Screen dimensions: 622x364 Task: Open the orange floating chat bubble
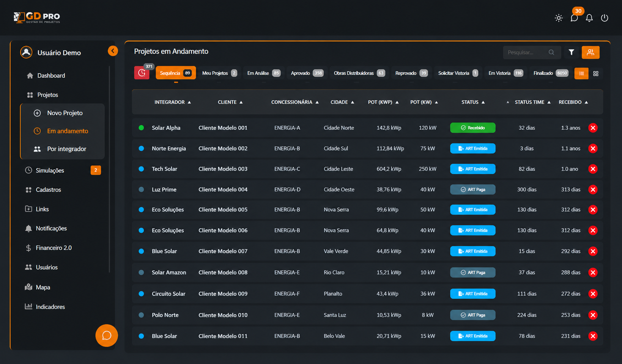[x=107, y=336]
